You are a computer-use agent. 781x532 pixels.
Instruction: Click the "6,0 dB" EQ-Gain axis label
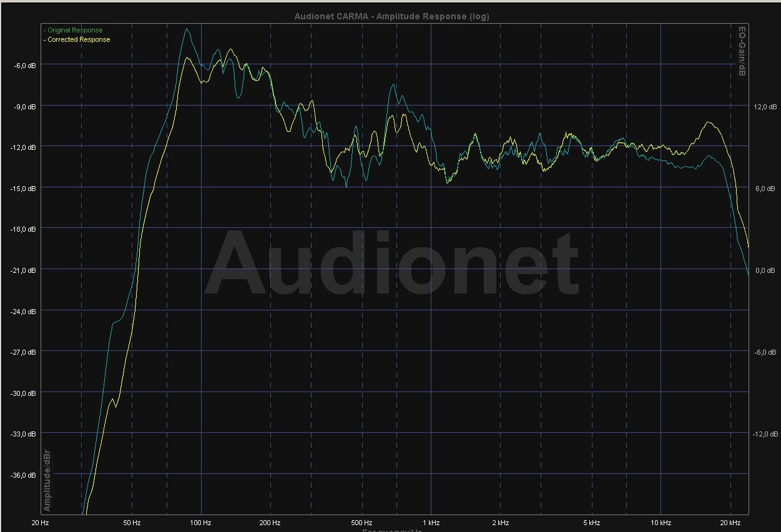point(765,188)
